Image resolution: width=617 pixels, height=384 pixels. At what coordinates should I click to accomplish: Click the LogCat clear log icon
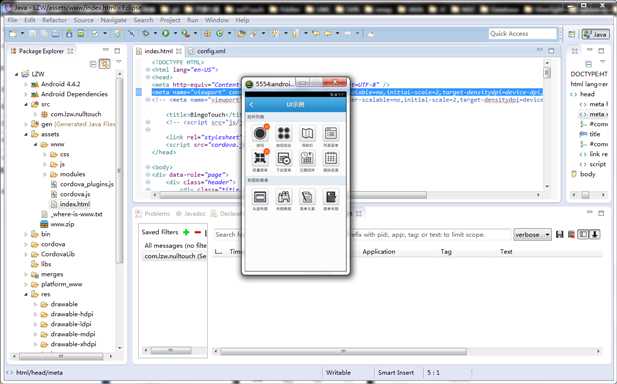click(x=571, y=234)
